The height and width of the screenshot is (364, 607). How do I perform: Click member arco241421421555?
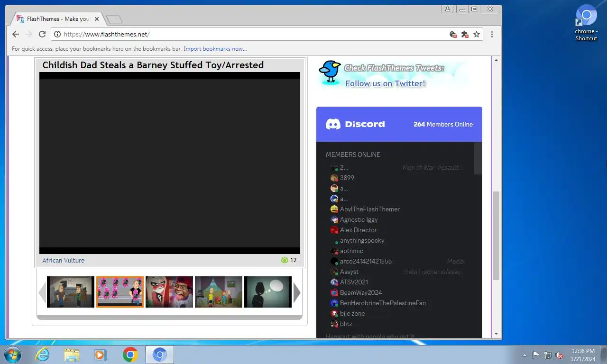click(x=366, y=261)
